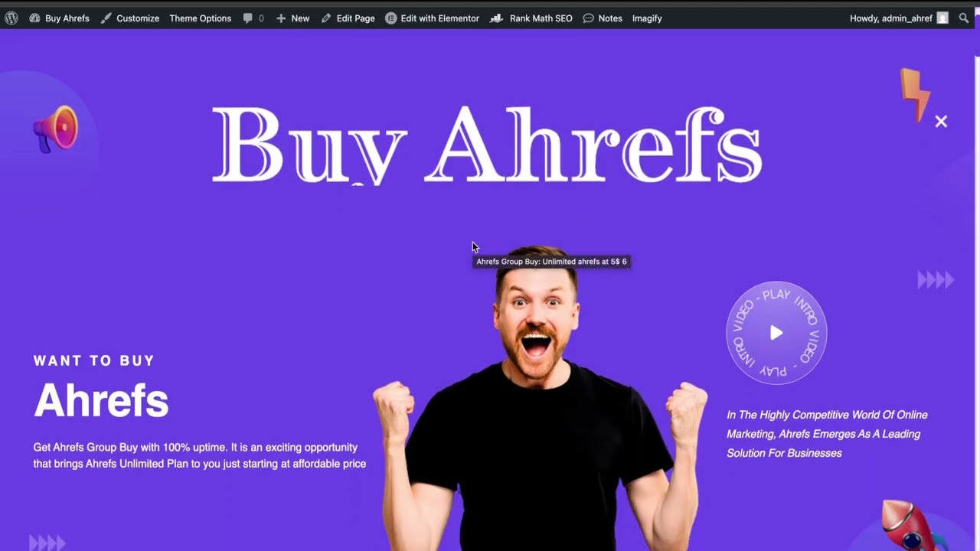Open Notes in the admin bar
The height and width of the screenshot is (551, 980).
[x=602, y=18]
